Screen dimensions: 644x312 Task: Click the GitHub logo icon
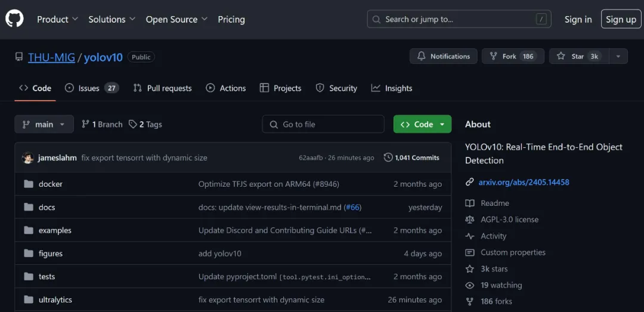coord(14,19)
